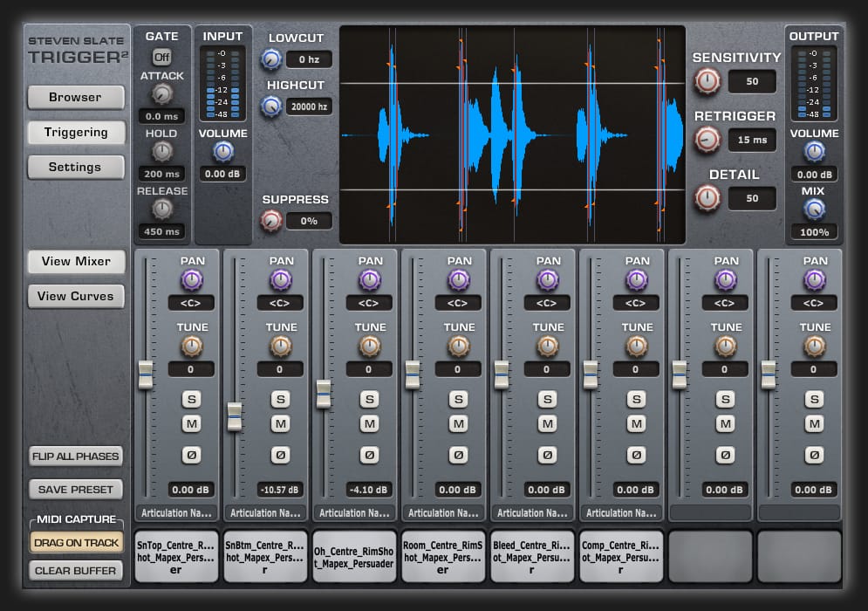Screen dimensions: 868x611
Task: Open the Settings page
Action: [x=76, y=168]
